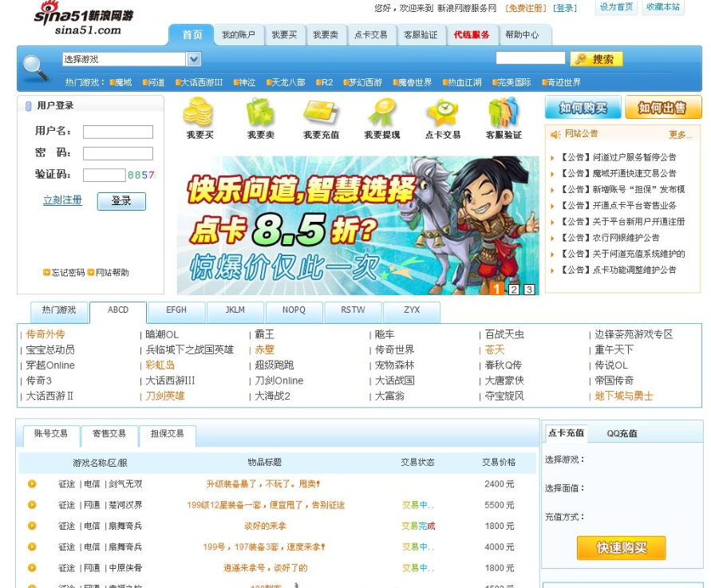Screen dimensions: 711x588
Task: Click the 如何出售 button
Action: tap(663, 108)
